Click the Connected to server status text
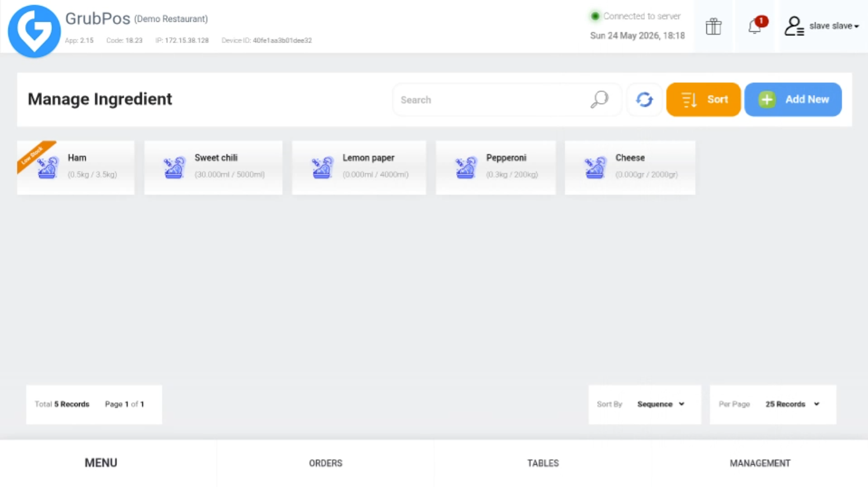 pos(642,16)
